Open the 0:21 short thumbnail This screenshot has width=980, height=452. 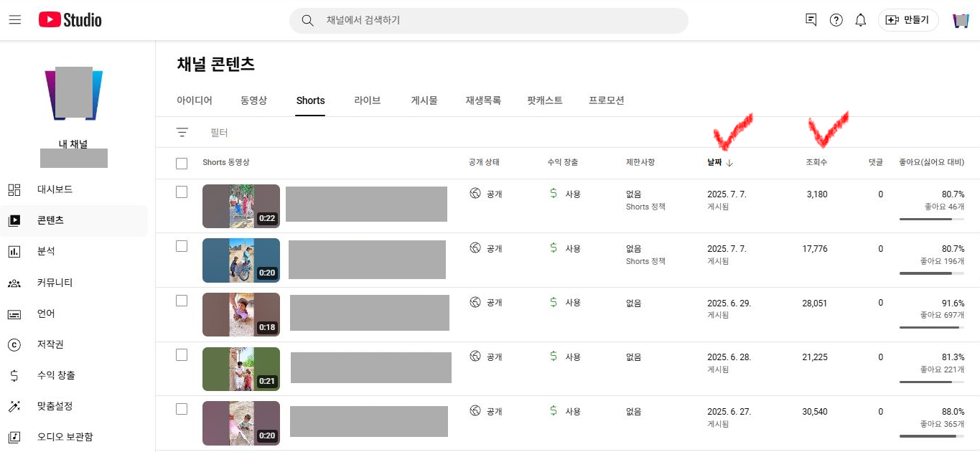(x=241, y=369)
